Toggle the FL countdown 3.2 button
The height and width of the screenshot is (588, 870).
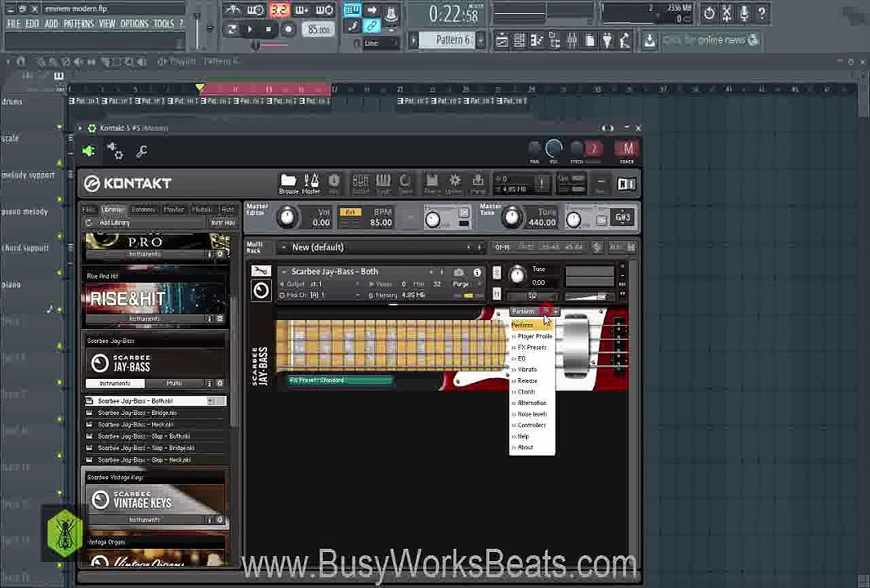point(279,10)
